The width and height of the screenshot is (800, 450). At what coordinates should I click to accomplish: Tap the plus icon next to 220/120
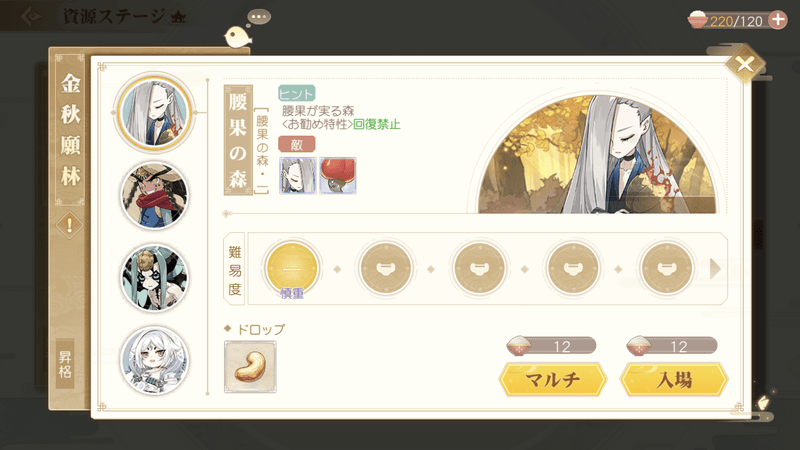778,20
